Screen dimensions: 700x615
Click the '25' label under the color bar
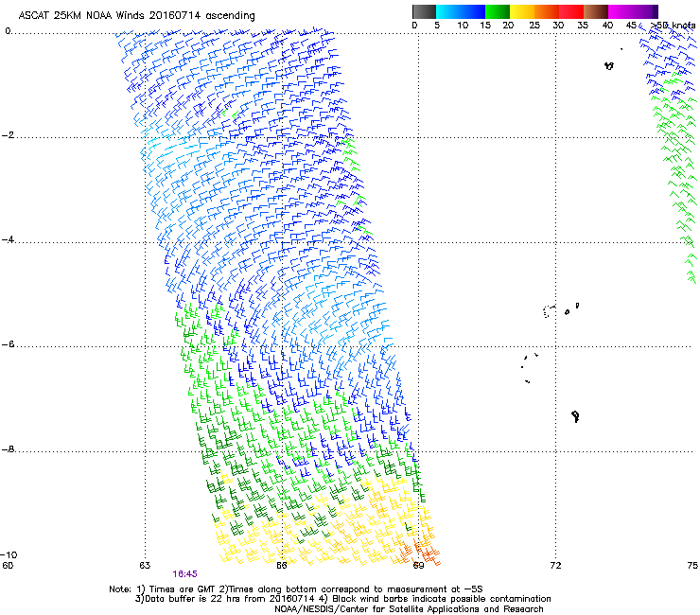534,26
